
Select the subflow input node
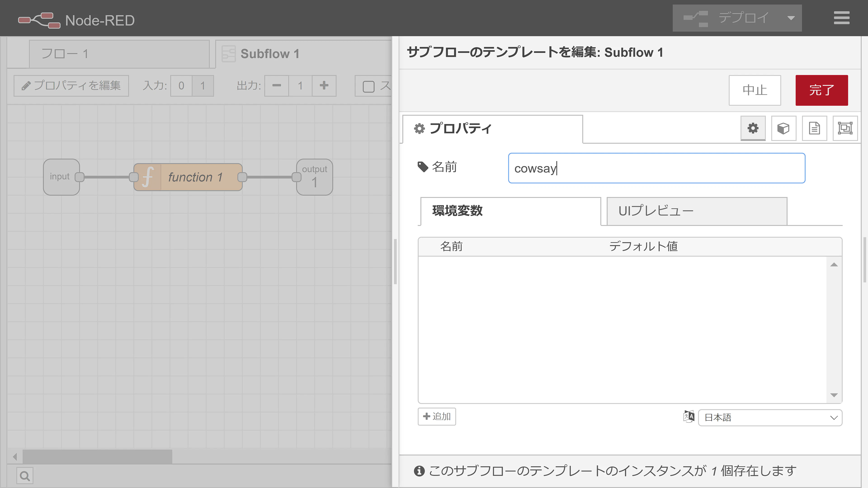pyautogui.click(x=61, y=177)
